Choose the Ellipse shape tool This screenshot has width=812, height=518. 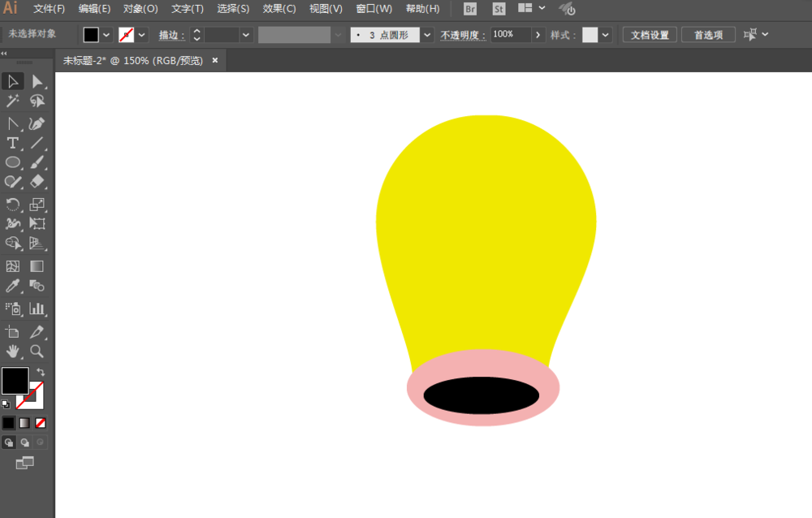coord(13,162)
